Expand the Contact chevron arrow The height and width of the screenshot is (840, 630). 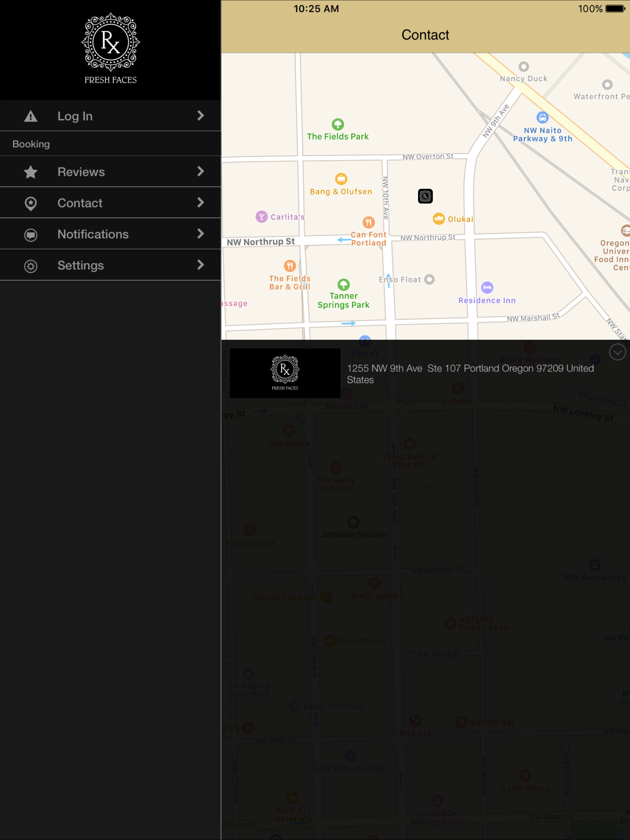(201, 202)
